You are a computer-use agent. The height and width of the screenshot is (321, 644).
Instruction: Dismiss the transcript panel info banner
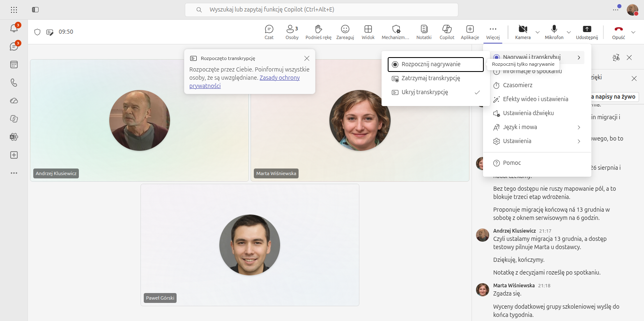coord(634,78)
